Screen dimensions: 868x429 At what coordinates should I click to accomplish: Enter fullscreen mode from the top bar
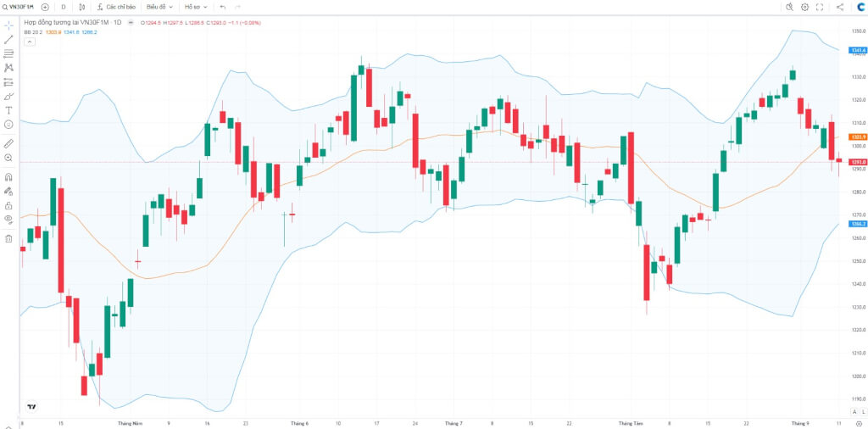(x=820, y=7)
